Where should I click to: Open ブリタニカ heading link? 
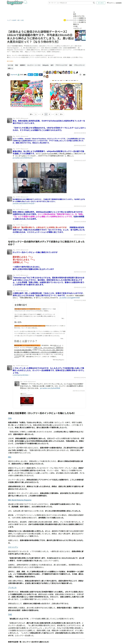12,588
